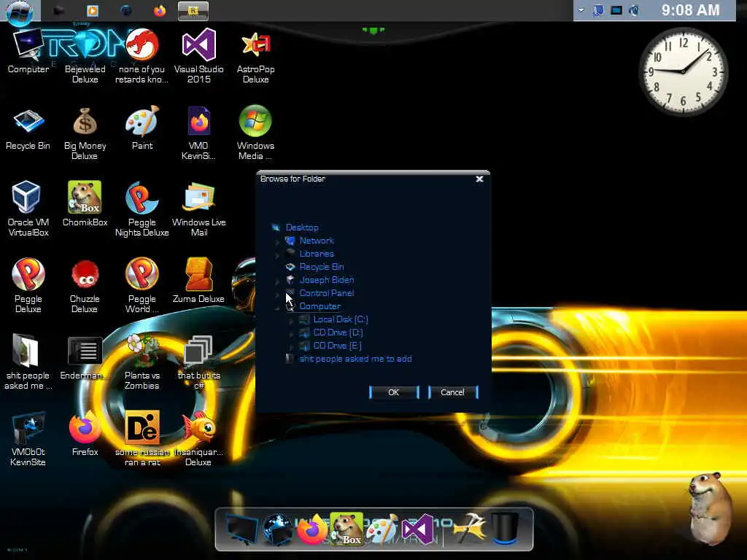Collapse the Computer tree node
This screenshot has width=747, height=560.
click(277, 308)
